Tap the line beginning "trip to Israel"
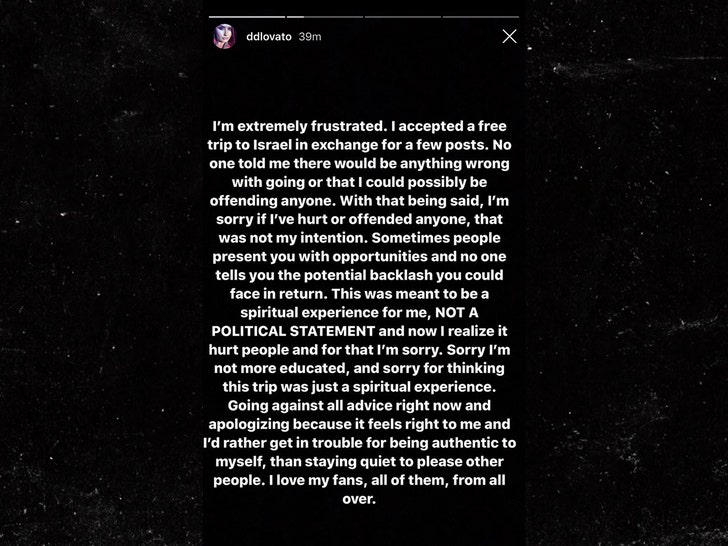 click(x=359, y=145)
